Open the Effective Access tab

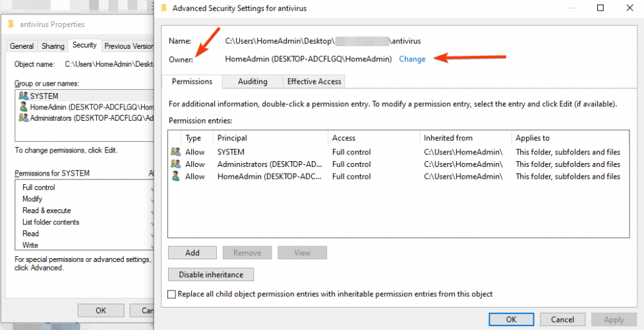(x=313, y=81)
